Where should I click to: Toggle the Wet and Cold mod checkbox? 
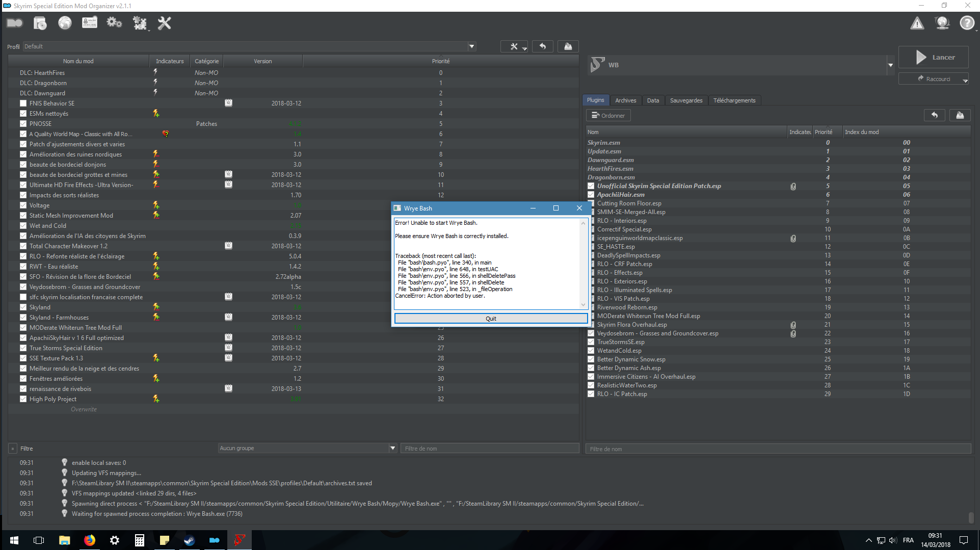[x=23, y=225]
